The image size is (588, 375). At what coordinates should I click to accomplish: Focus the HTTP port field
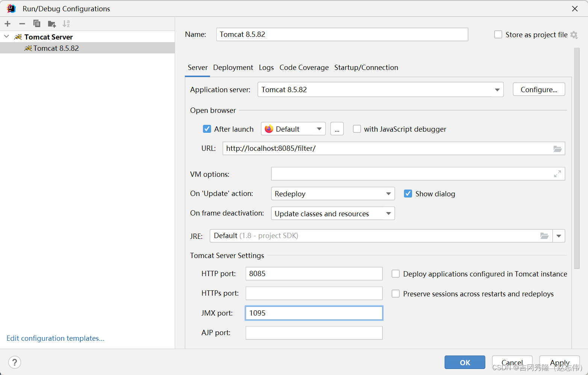point(314,273)
